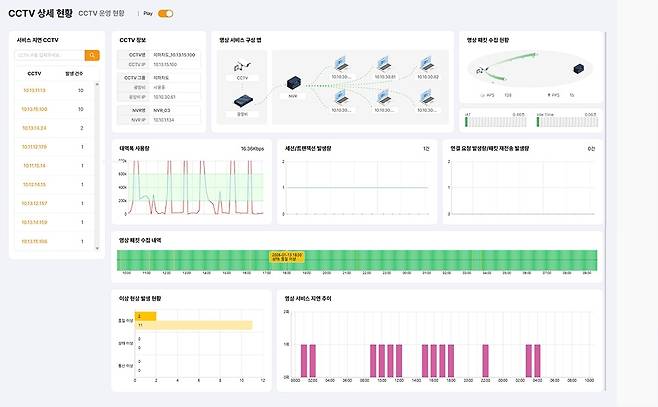Click the IAT green progress gauge

[496, 122]
